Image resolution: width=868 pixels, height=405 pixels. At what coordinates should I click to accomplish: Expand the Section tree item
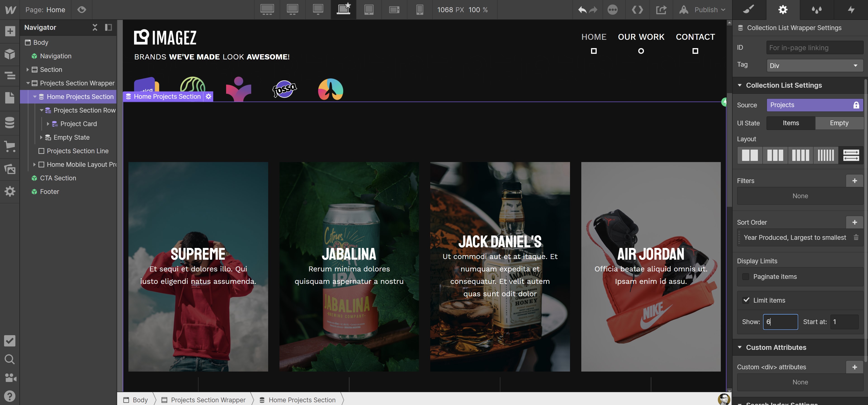28,69
